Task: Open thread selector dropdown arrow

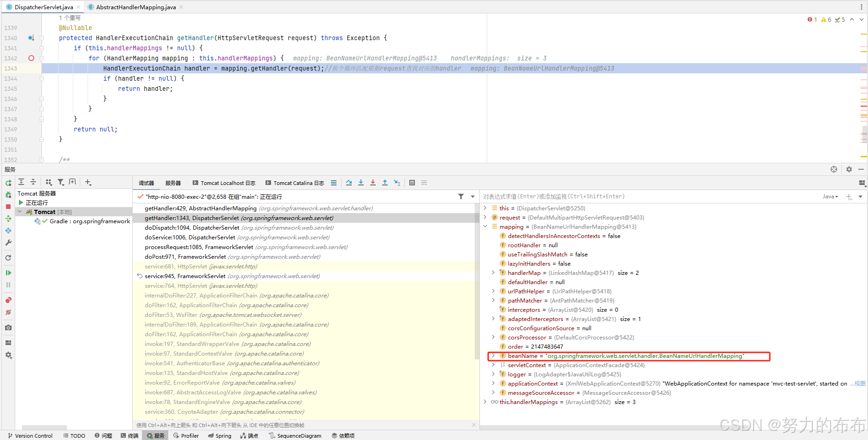Action: click(x=472, y=196)
